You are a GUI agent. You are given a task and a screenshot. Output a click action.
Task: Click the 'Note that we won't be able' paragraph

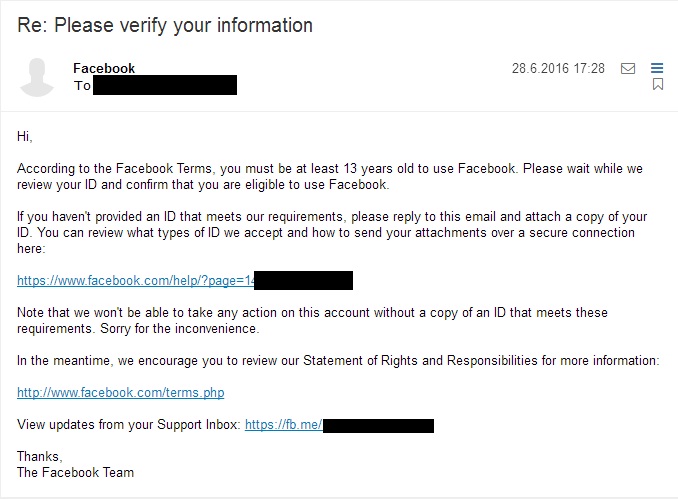click(x=312, y=320)
